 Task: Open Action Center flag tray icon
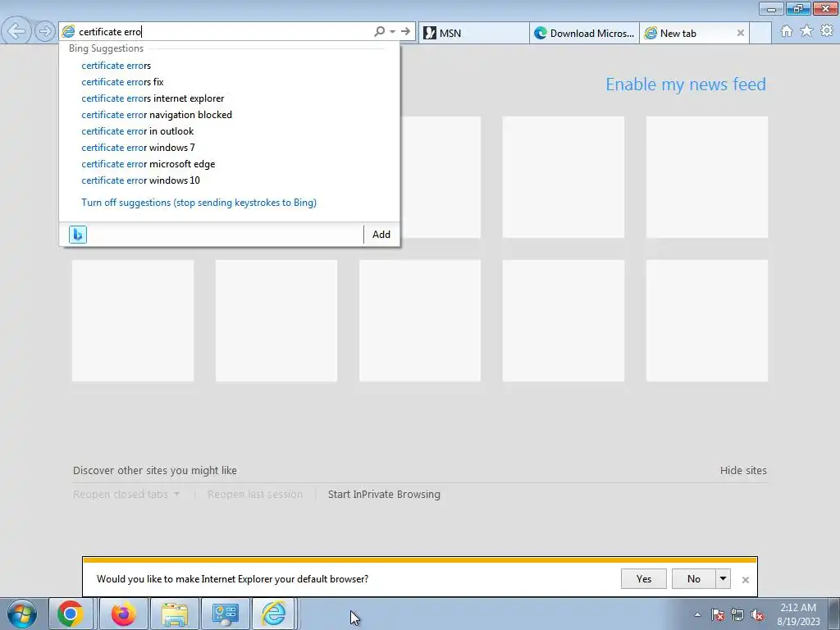tap(718, 614)
